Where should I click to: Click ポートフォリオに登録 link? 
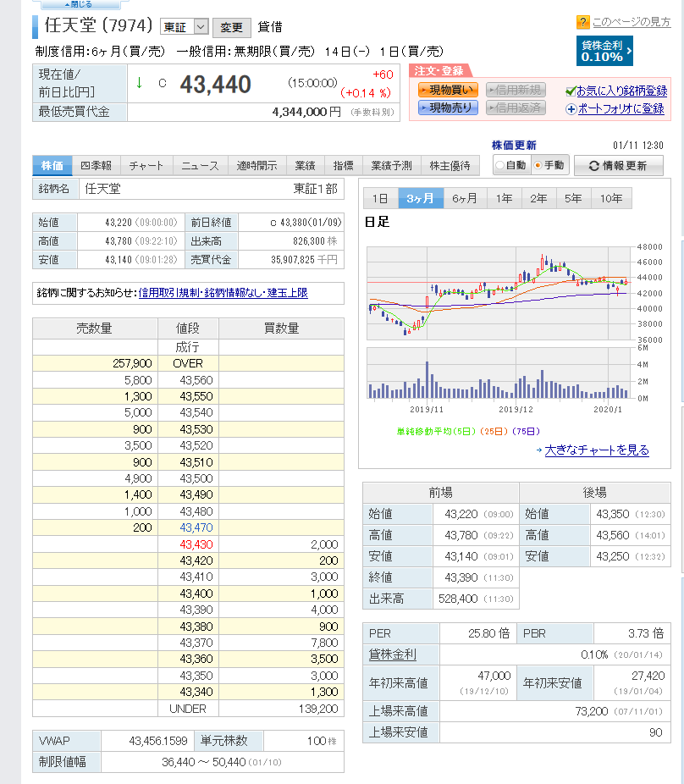click(x=621, y=109)
